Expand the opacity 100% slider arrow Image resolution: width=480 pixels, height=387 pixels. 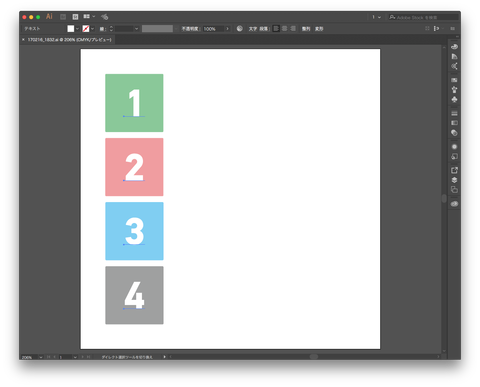[x=227, y=29]
